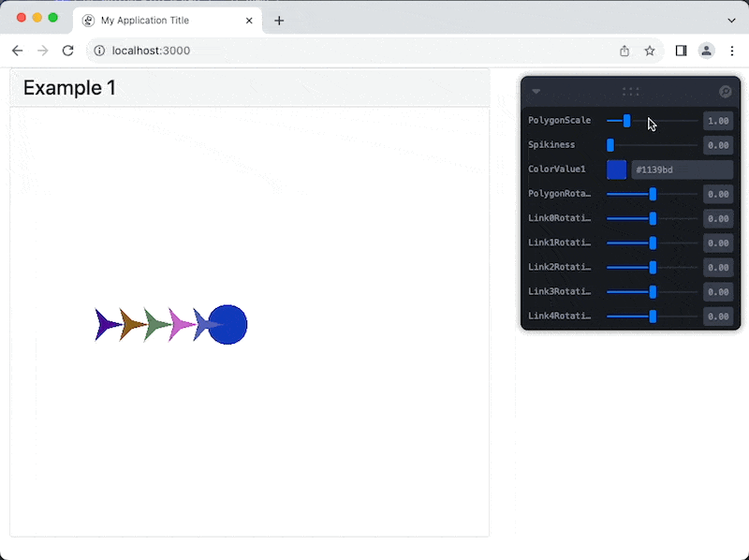
Task: Click the panel drag handle dots
Action: click(x=630, y=92)
